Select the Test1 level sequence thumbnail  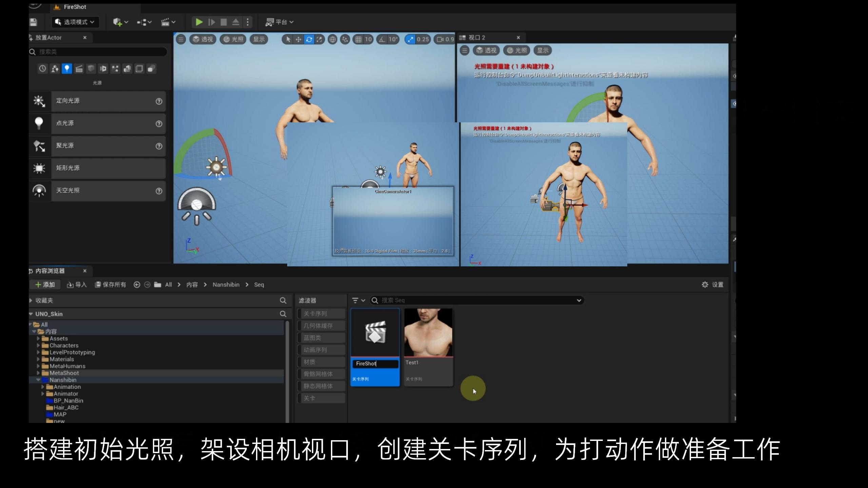point(428,332)
